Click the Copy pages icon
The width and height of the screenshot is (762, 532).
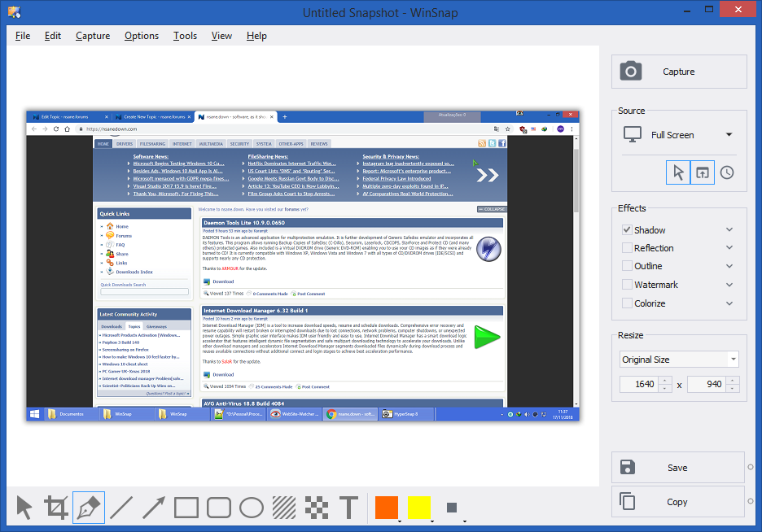click(x=628, y=501)
